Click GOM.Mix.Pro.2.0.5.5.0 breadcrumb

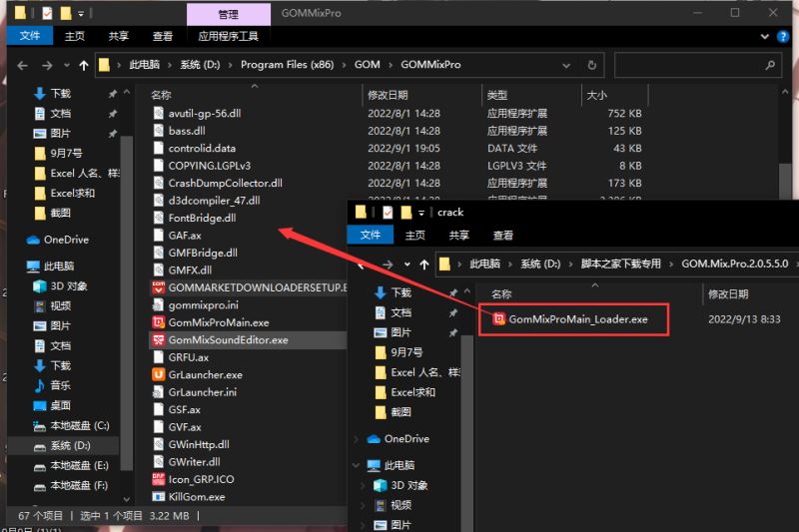coord(734,264)
